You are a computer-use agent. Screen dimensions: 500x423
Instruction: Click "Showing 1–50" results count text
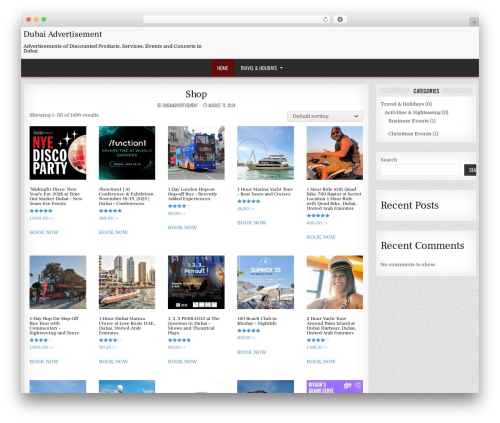pos(64,115)
